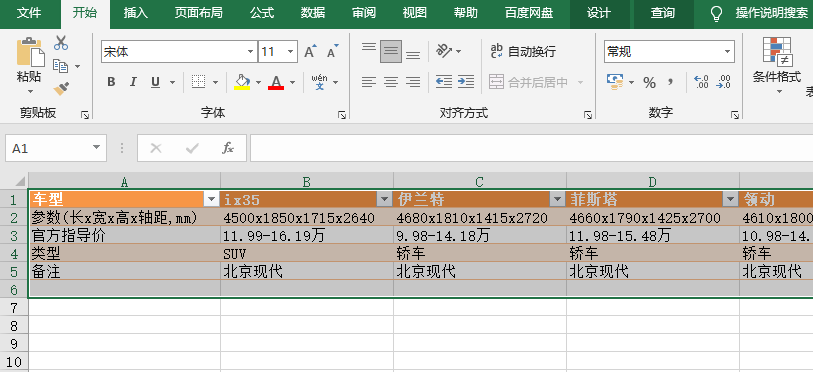813x372 pixels.
Task: Click the insert function fx button
Action: [x=228, y=148]
